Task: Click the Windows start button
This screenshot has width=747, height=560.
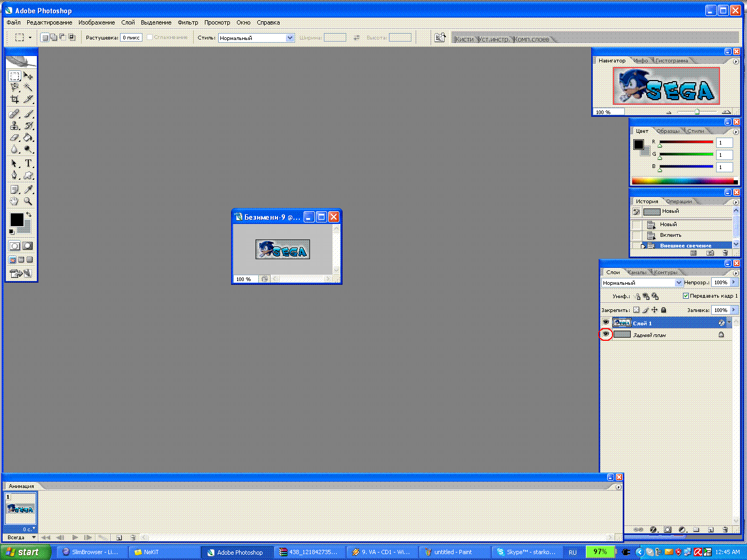Action: (26, 552)
